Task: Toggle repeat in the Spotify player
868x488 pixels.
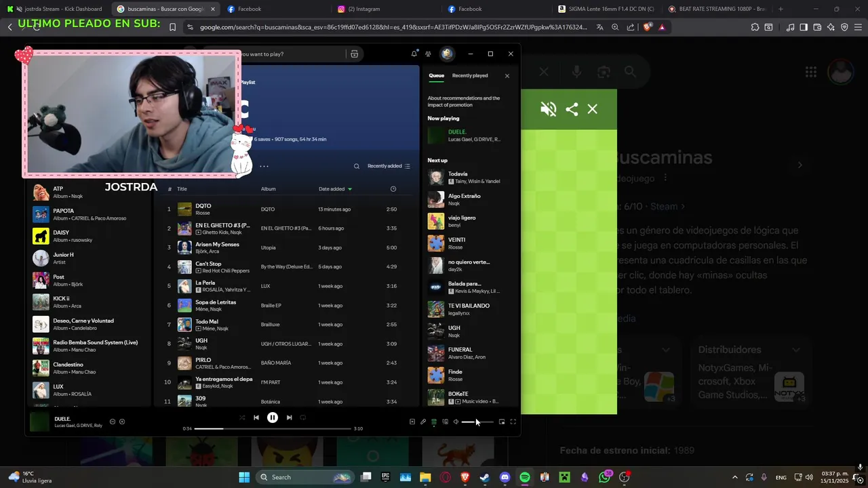Action: point(303,418)
